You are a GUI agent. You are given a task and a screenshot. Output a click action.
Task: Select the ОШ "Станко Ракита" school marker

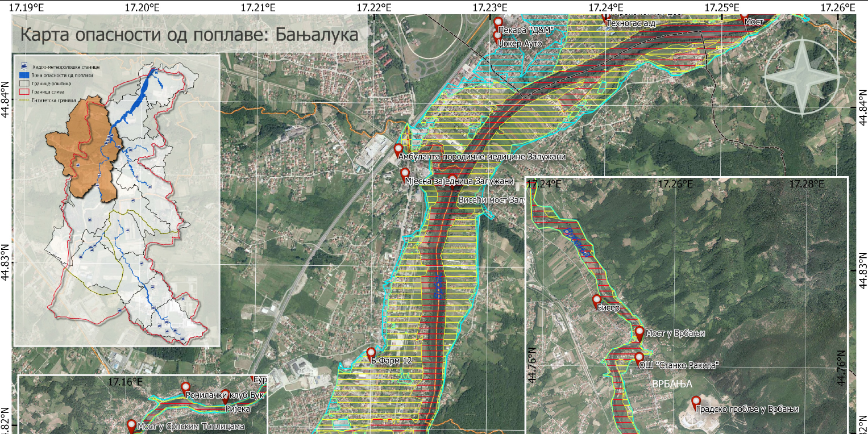[x=639, y=358]
